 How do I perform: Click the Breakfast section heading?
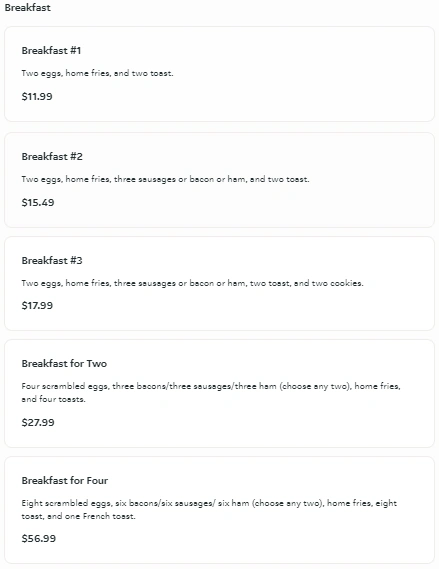(28, 8)
